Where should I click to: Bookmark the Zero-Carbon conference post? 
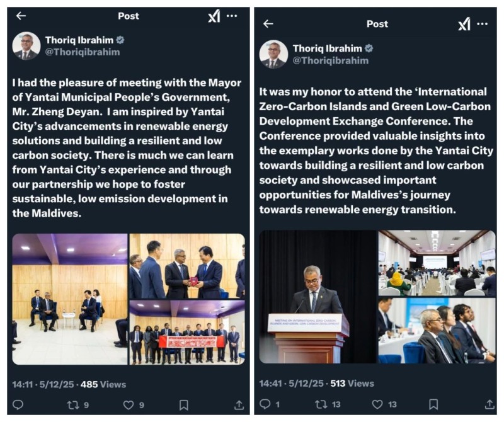(x=433, y=404)
